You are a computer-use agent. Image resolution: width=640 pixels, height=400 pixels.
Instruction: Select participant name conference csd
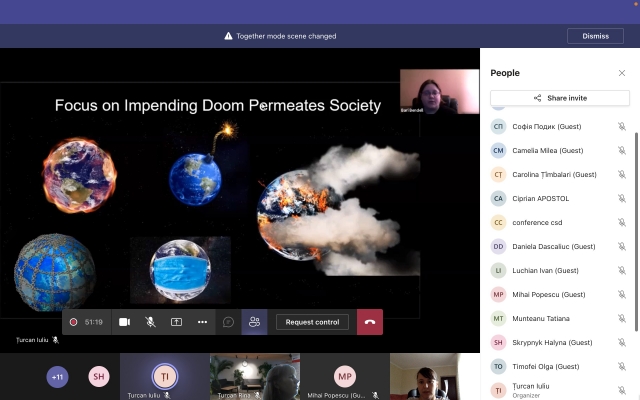537,222
